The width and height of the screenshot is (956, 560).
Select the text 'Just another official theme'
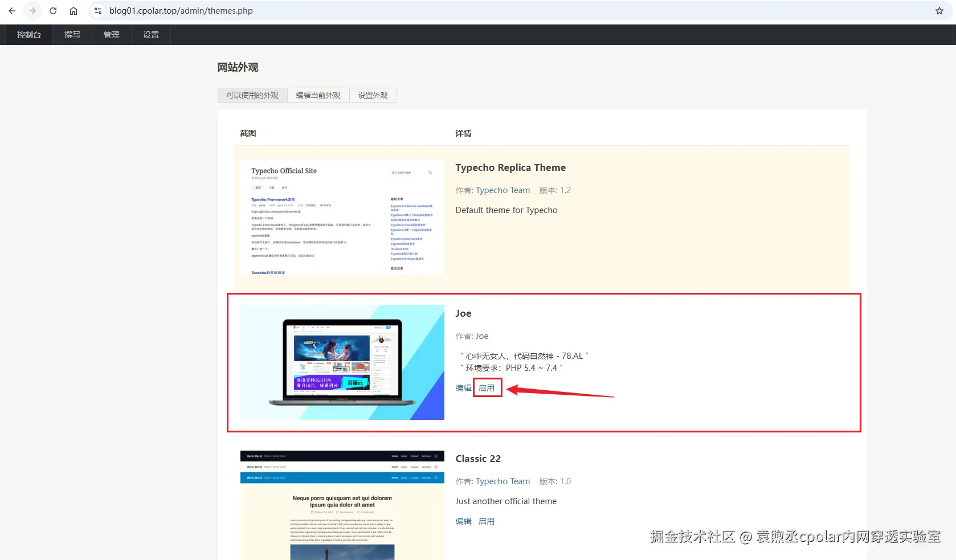coord(506,501)
